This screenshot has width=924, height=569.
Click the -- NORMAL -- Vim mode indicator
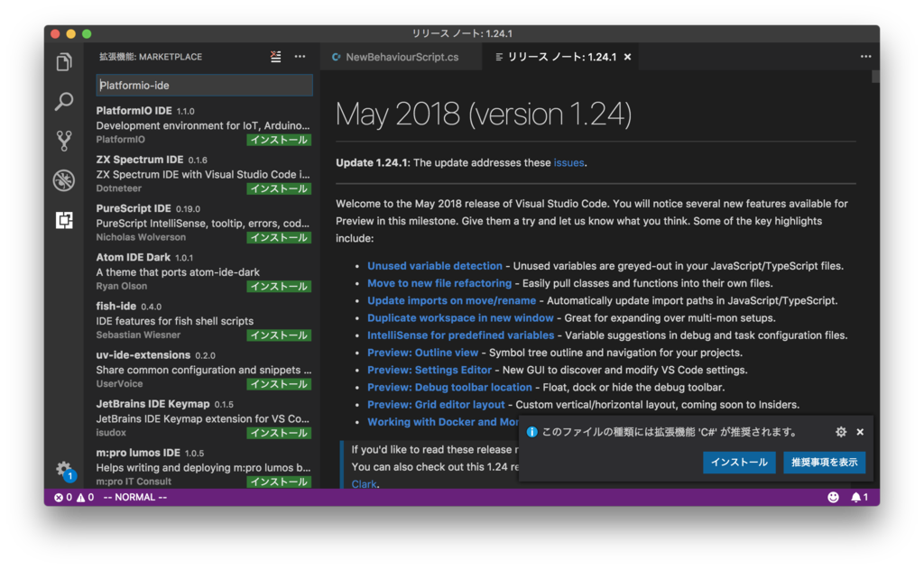tap(135, 497)
